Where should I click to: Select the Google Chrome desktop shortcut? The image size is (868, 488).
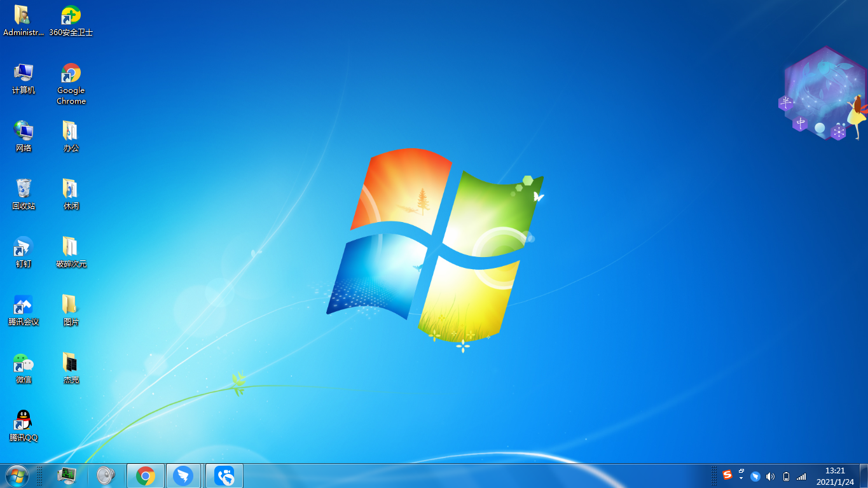click(x=71, y=83)
